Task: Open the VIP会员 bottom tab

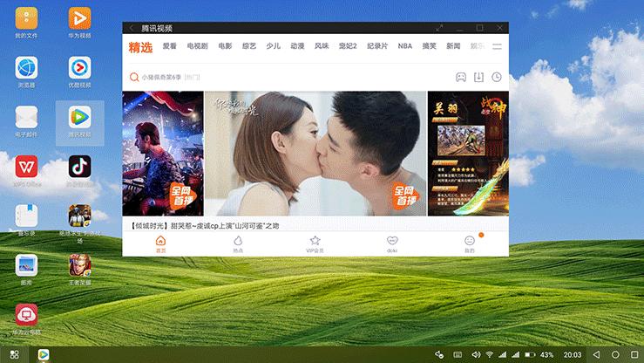Action: point(315,243)
